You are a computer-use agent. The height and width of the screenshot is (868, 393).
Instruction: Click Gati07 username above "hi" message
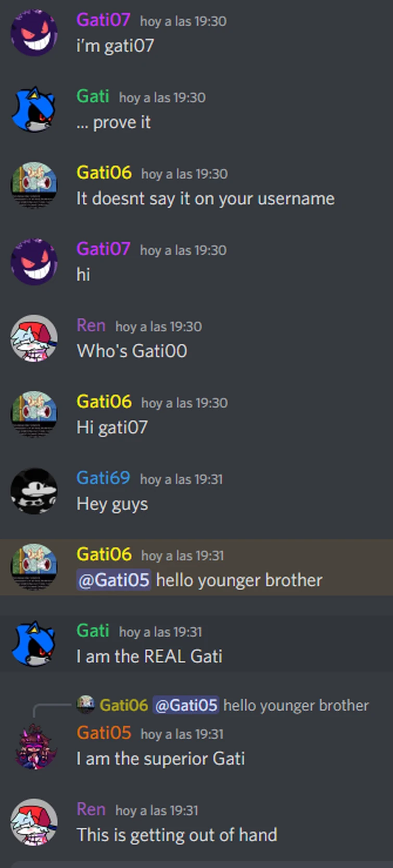point(103,249)
